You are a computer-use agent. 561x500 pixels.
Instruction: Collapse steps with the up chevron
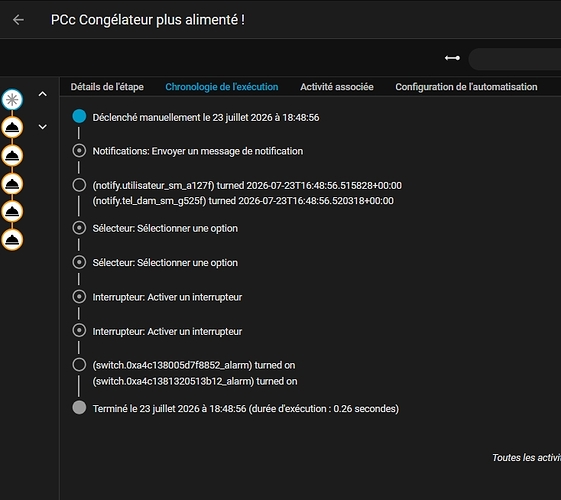point(43,94)
